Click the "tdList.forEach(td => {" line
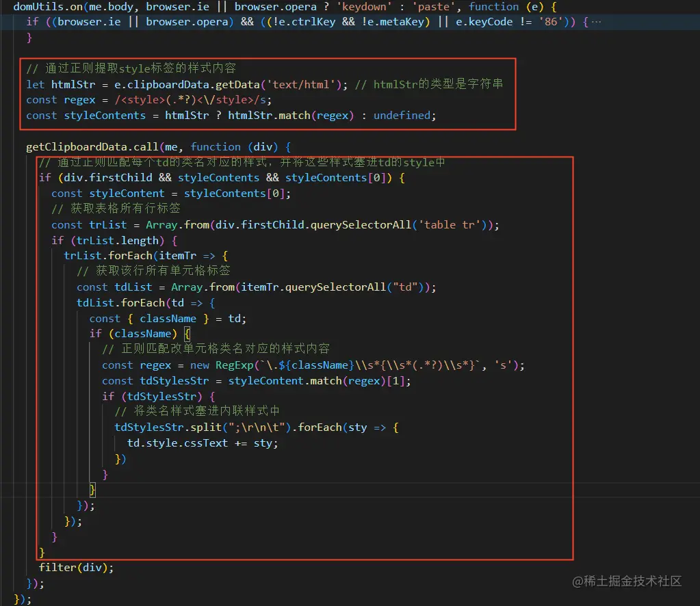Image resolution: width=700 pixels, height=606 pixels. click(146, 303)
